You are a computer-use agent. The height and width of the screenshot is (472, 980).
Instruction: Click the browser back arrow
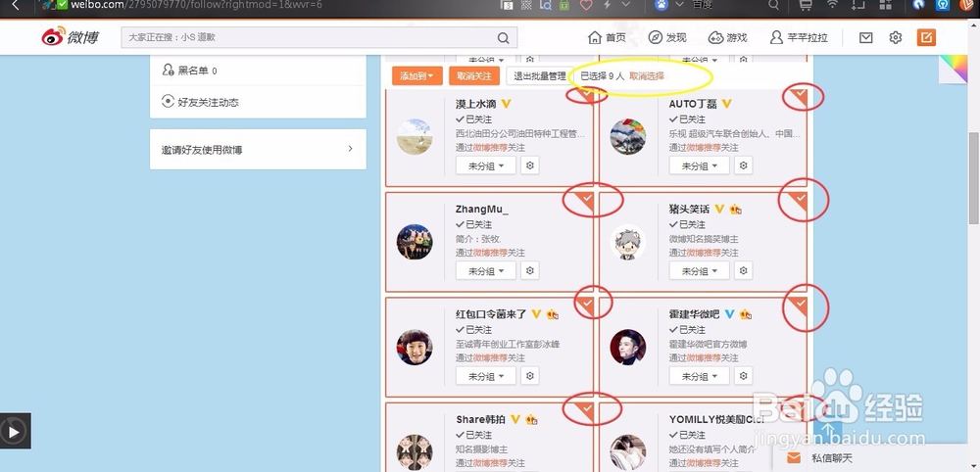coord(16,6)
